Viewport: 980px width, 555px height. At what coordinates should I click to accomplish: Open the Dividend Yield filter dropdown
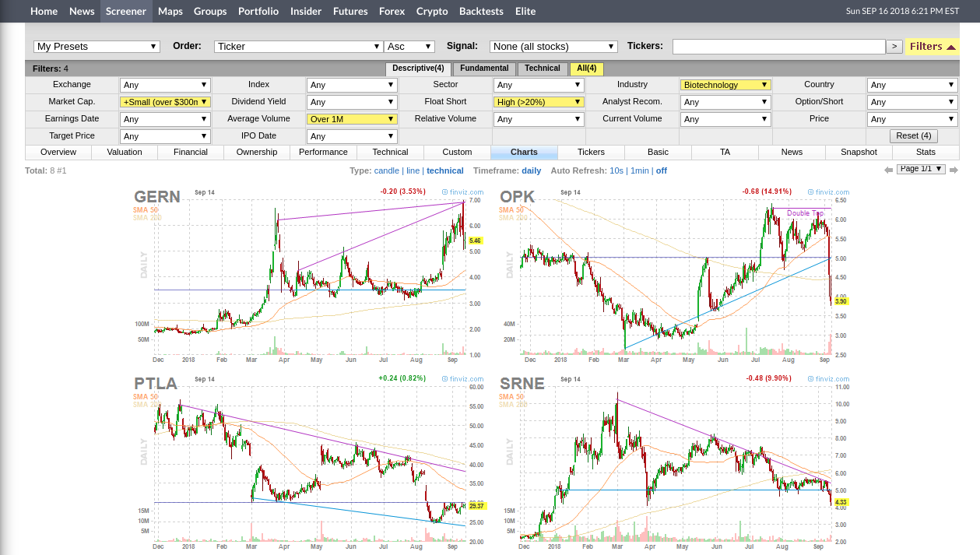point(352,102)
